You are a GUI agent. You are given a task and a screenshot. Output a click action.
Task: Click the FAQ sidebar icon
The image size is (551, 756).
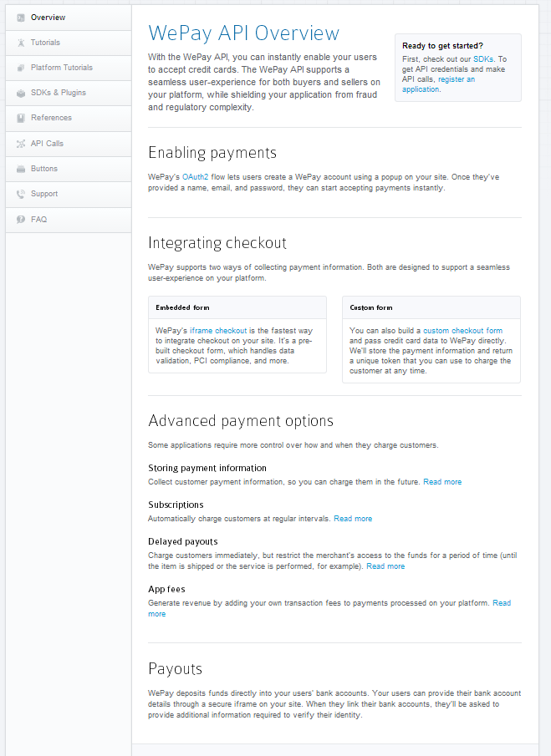coord(20,220)
